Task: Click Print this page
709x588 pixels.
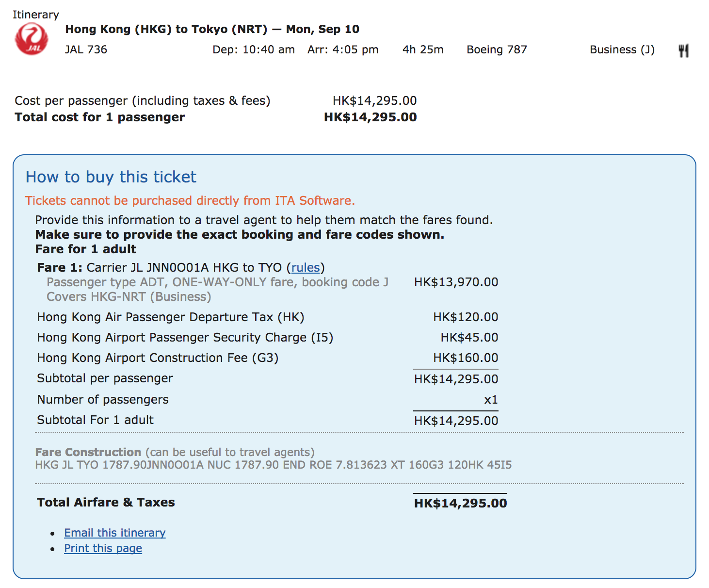Action: tap(102, 548)
